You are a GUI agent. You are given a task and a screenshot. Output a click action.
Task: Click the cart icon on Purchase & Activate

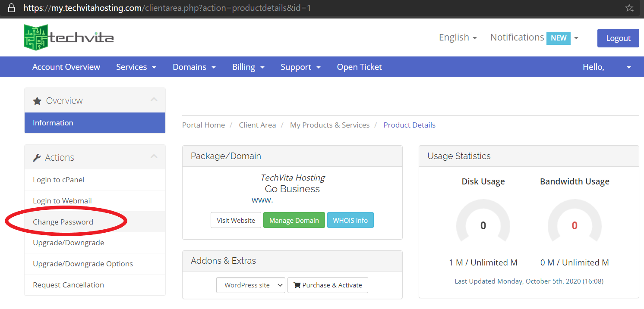pyautogui.click(x=296, y=285)
